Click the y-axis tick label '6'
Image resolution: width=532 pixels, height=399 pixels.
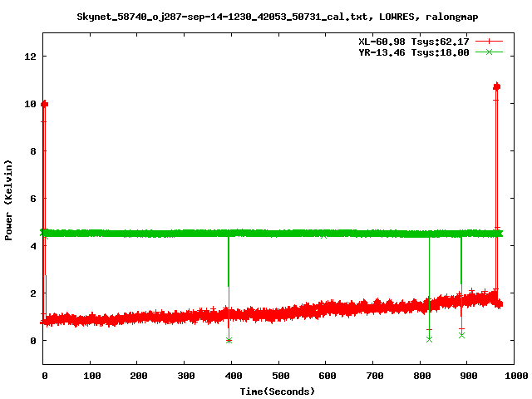pyautogui.click(x=33, y=199)
